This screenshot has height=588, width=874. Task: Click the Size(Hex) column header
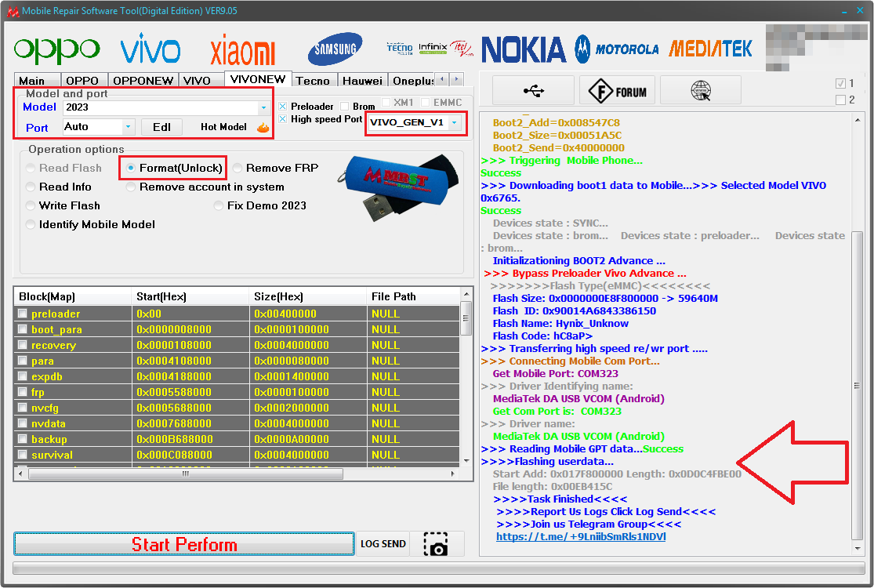(x=308, y=296)
